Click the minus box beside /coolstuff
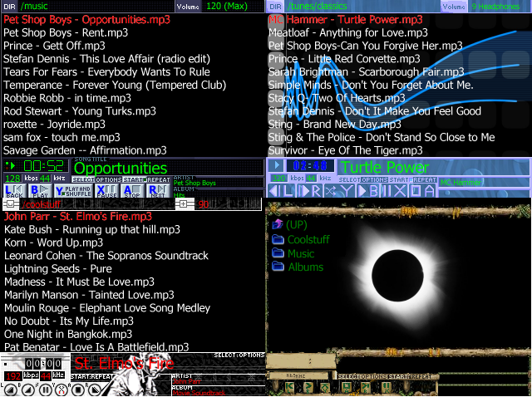The width and height of the screenshot is (532, 397). tap(9, 203)
